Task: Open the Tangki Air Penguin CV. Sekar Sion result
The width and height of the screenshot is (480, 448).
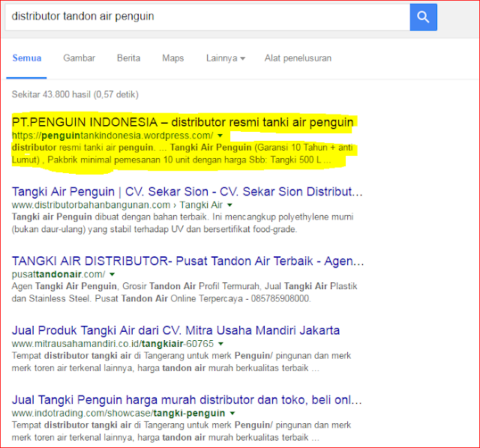Action: pos(187,192)
